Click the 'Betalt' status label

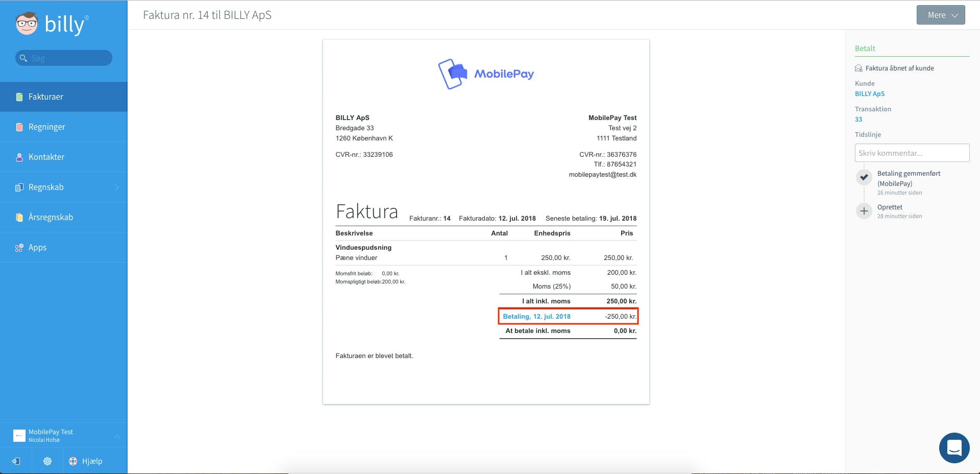pyautogui.click(x=865, y=49)
